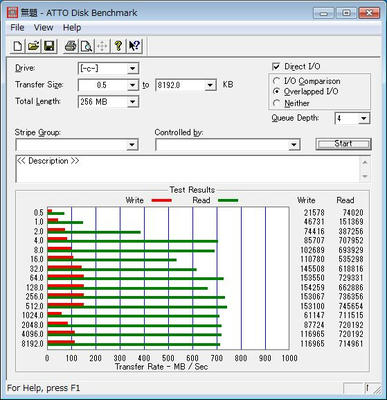Viewport: 387px width, 400px height.
Task: Open the View menu
Action: click(x=43, y=27)
